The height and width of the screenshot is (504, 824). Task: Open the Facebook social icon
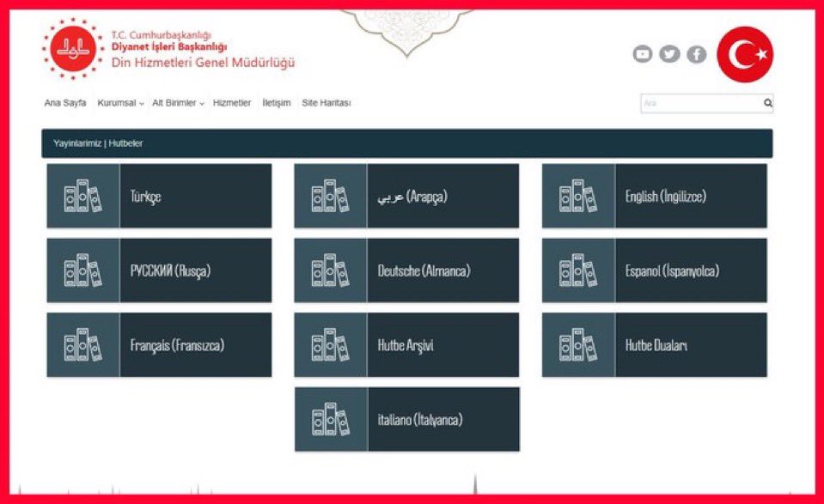[x=697, y=54]
